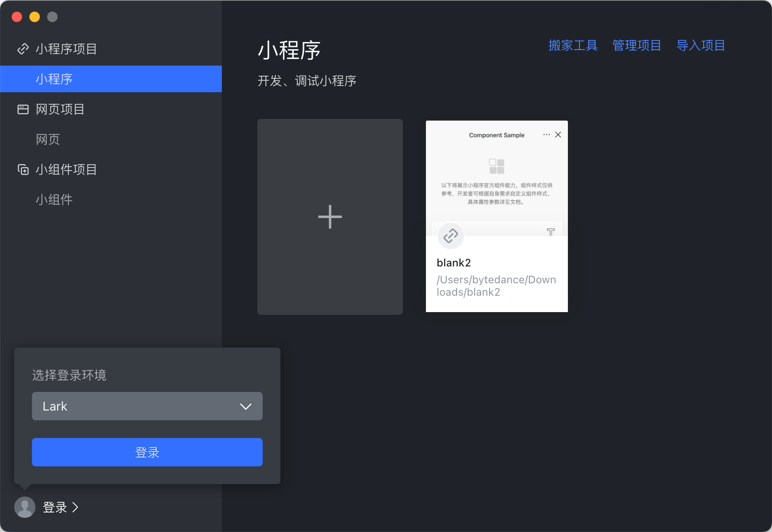772x532 pixels.
Task: Click the text T icon on preview
Action: click(x=551, y=232)
